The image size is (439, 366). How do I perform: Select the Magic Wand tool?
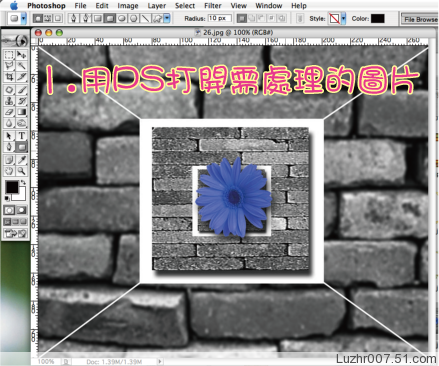click(x=21, y=65)
